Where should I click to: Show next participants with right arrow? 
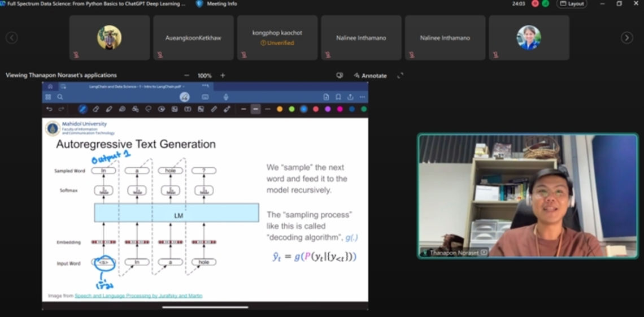[x=626, y=38]
